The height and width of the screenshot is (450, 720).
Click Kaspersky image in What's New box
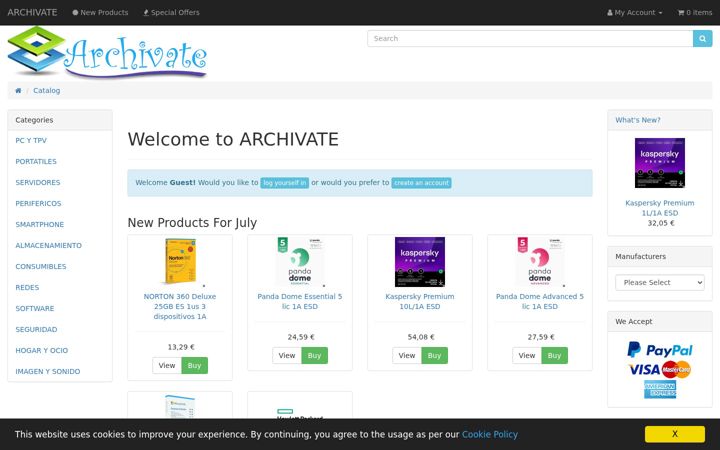click(660, 163)
